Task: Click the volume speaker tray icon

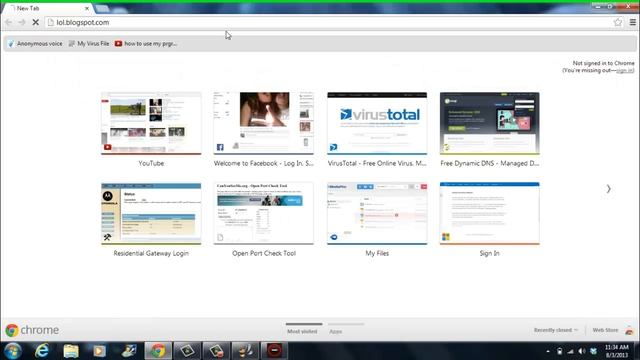Action: (582, 351)
